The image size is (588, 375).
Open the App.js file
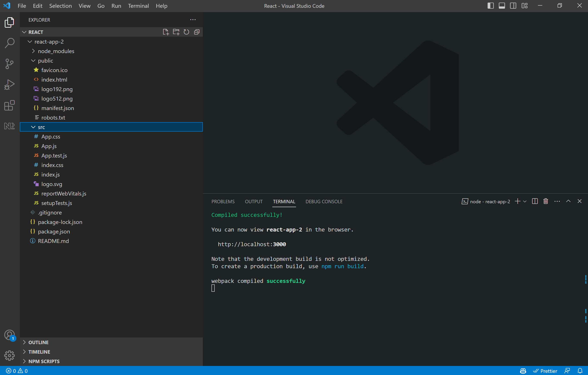111,146
